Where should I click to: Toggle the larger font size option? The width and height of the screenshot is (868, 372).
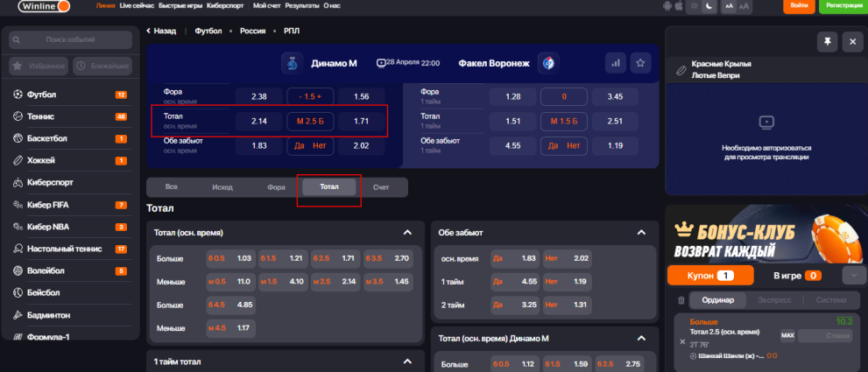(x=744, y=6)
